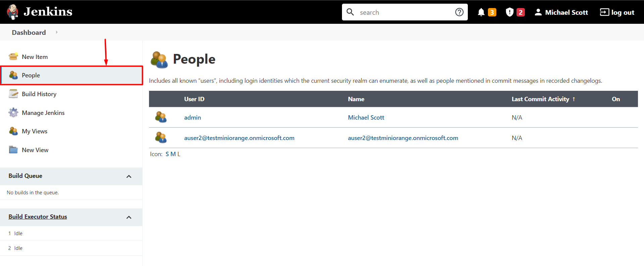This screenshot has height=266, width=644.
Task: Click N/A commit activity in auser2 row
Action: 517,138
